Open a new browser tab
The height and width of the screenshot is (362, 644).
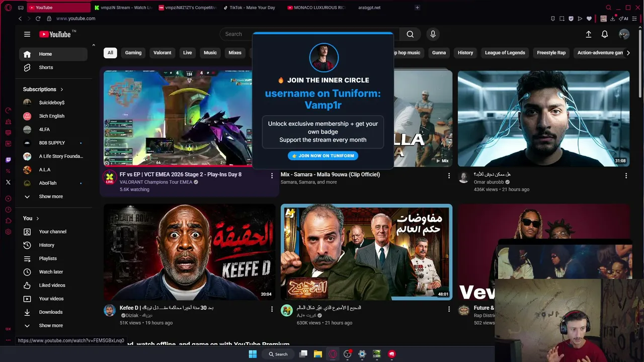tap(417, 8)
